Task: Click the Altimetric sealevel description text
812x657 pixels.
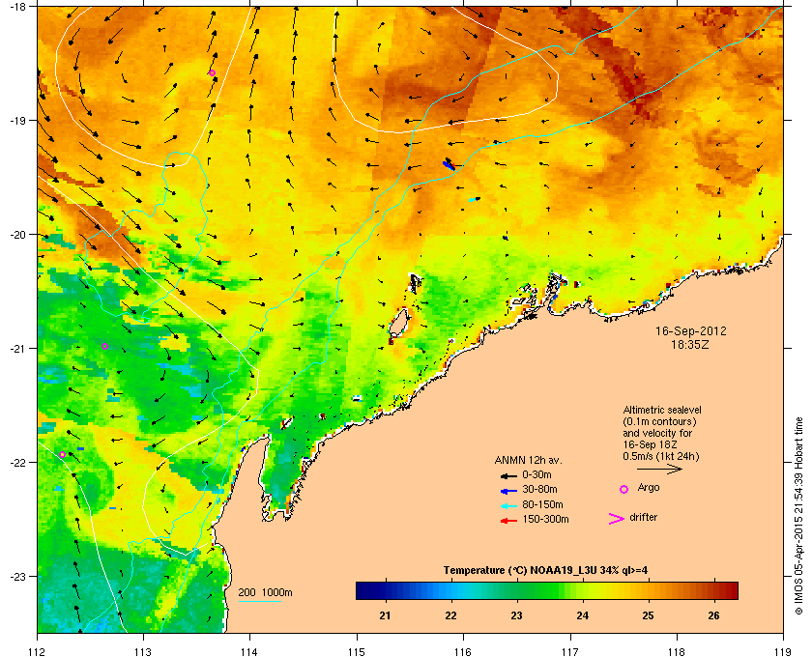Action: [x=661, y=433]
